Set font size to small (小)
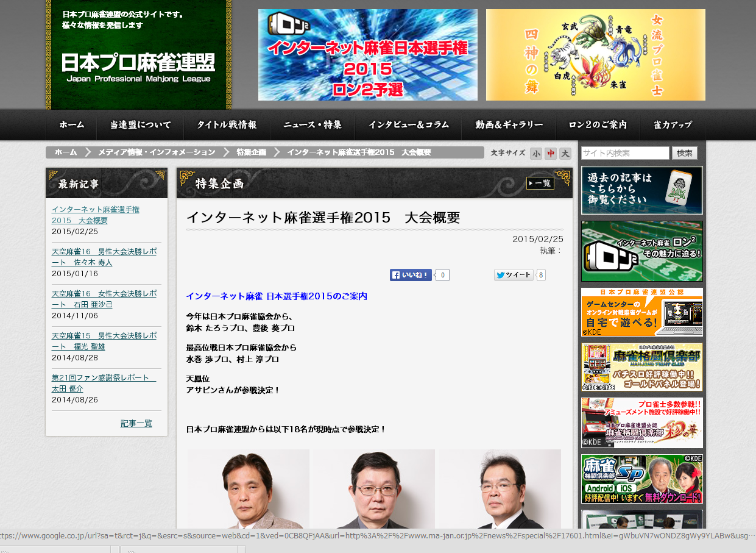 click(535, 154)
